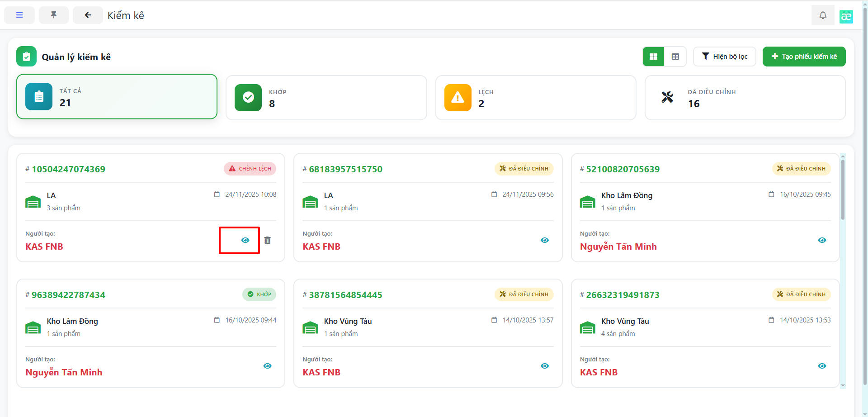The height and width of the screenshot is (417, 868).
Task: Show the filter panel
Action: coord(724,57)
